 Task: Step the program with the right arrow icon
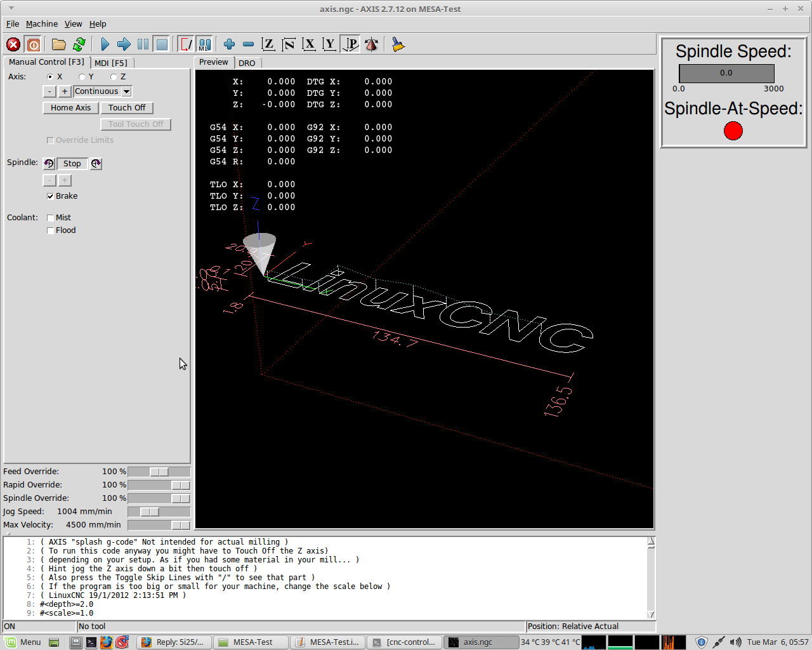(x=124, y=44)
